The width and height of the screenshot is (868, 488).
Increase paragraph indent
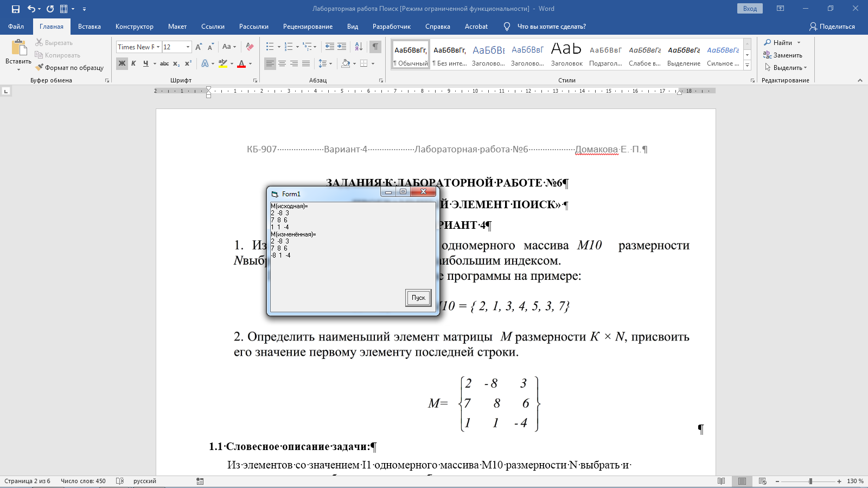tap(342, 47)
